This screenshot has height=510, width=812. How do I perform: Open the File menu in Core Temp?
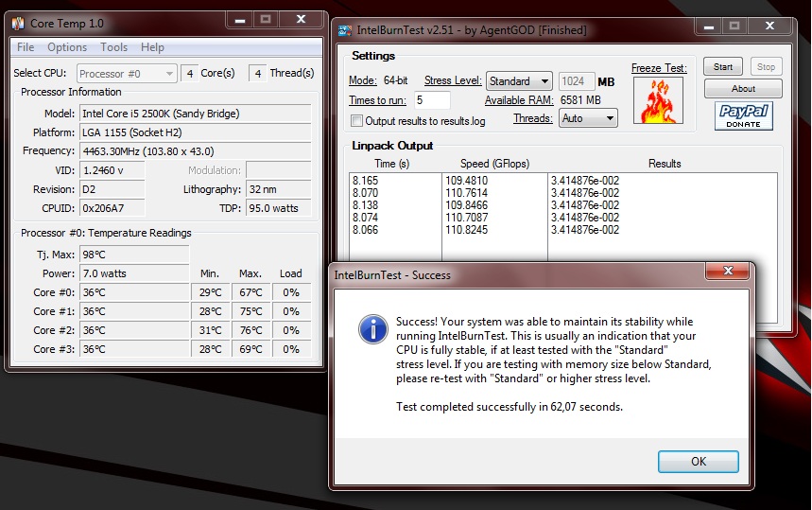pyautogui.click(x=26, y=47)
